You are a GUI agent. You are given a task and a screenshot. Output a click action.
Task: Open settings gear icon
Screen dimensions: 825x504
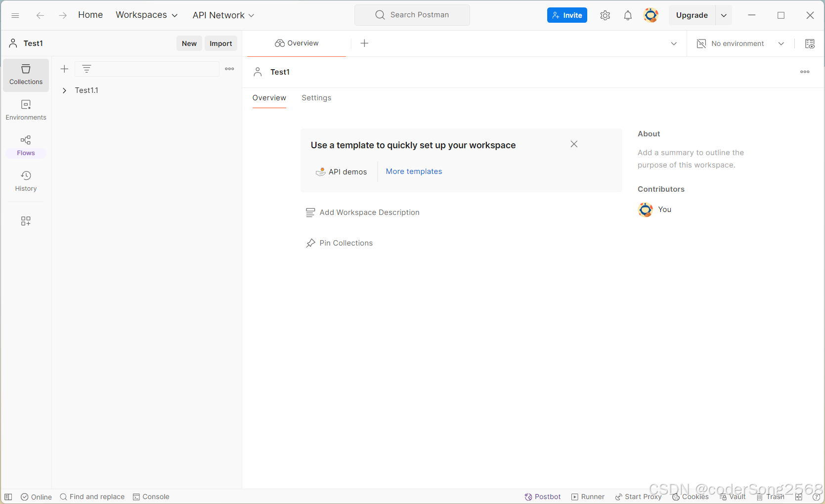click(605, 15)
